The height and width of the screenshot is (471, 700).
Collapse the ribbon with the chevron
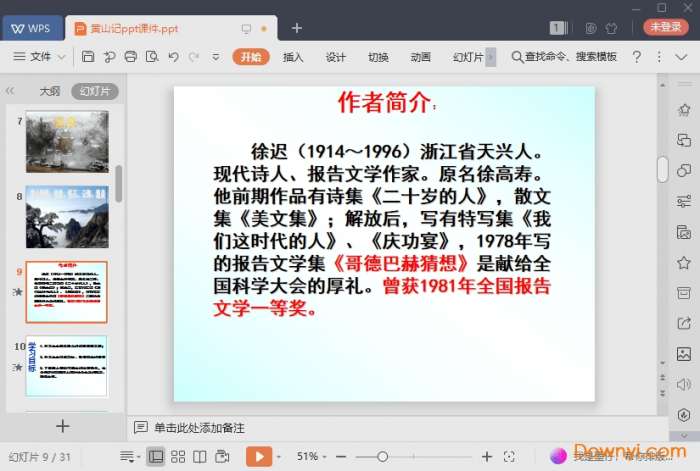click(x=681, y=57)
